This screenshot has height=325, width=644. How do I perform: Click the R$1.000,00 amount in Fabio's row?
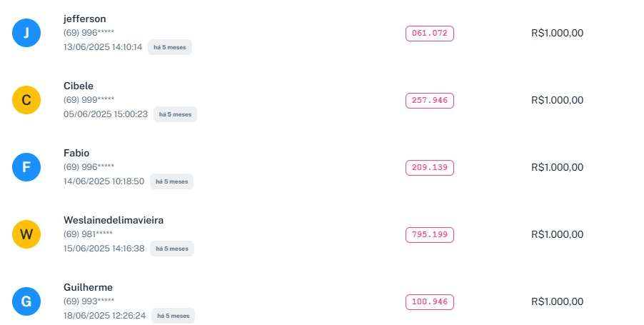pos(557,167)
